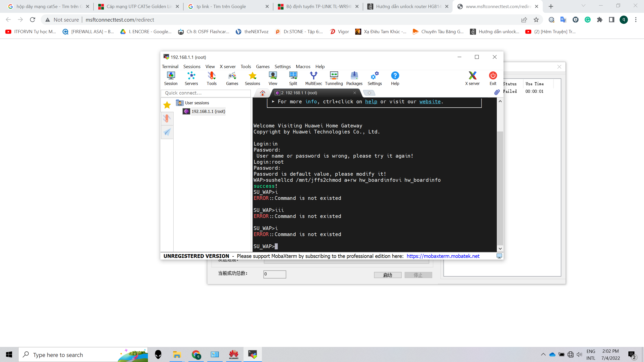Open the Chrome Extensions puzzle icon

[599, 20]
